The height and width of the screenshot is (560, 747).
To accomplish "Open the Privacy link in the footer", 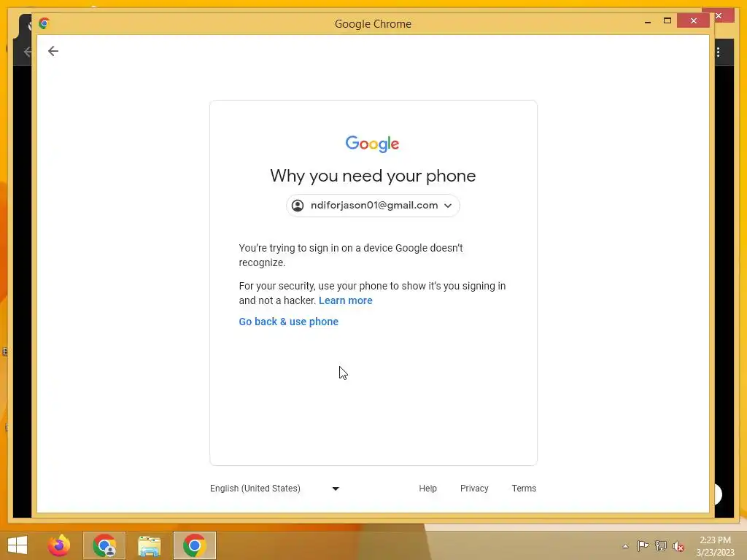I will 474,488.
